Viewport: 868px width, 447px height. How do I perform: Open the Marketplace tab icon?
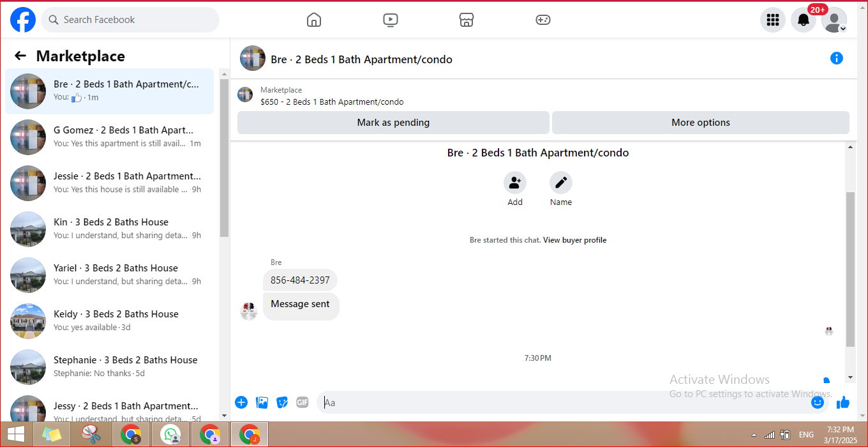click(467, 20)
